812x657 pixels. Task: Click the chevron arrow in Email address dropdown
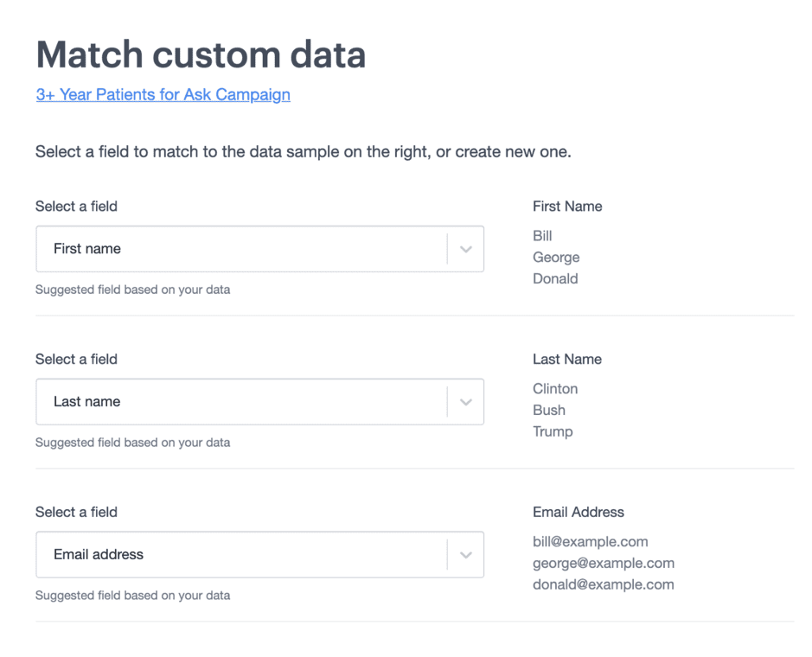click(x=465, y=555)
